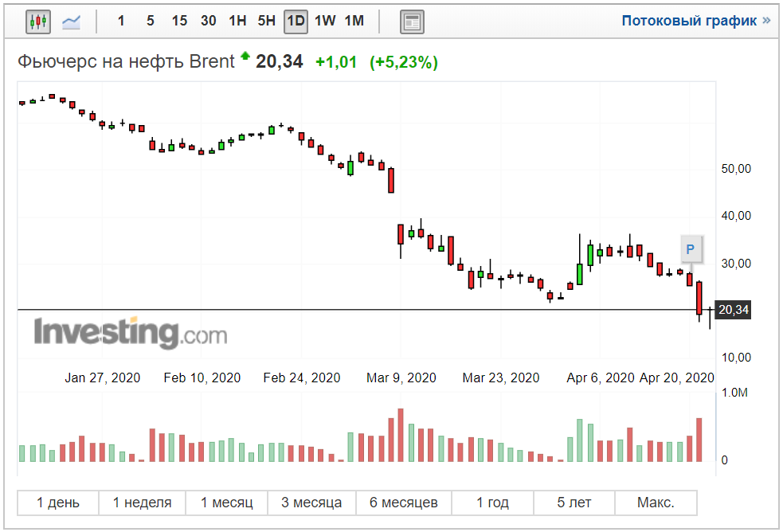This screenshot has height=532, width=783.
Task: Click the 30,00 price axis label
Action: 736,263
